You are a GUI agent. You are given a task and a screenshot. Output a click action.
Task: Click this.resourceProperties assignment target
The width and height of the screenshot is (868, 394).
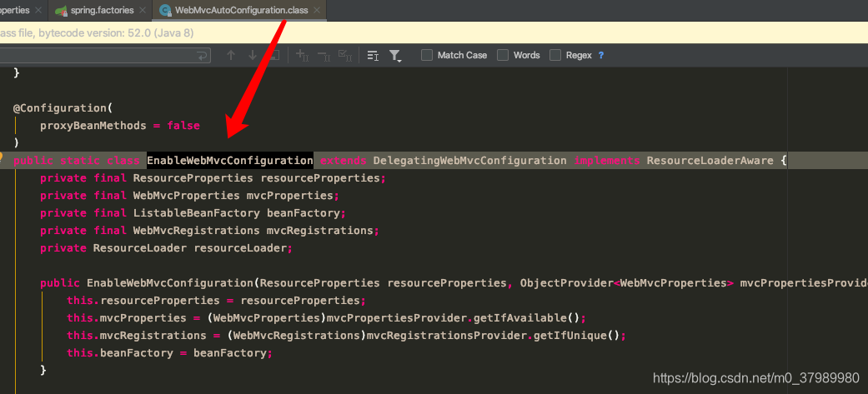tap(143, 301)
